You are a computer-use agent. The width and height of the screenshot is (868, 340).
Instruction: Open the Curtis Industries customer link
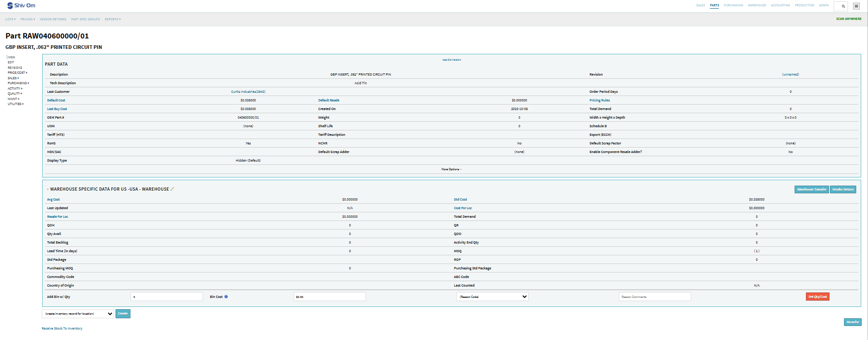(x=248, y=92)
